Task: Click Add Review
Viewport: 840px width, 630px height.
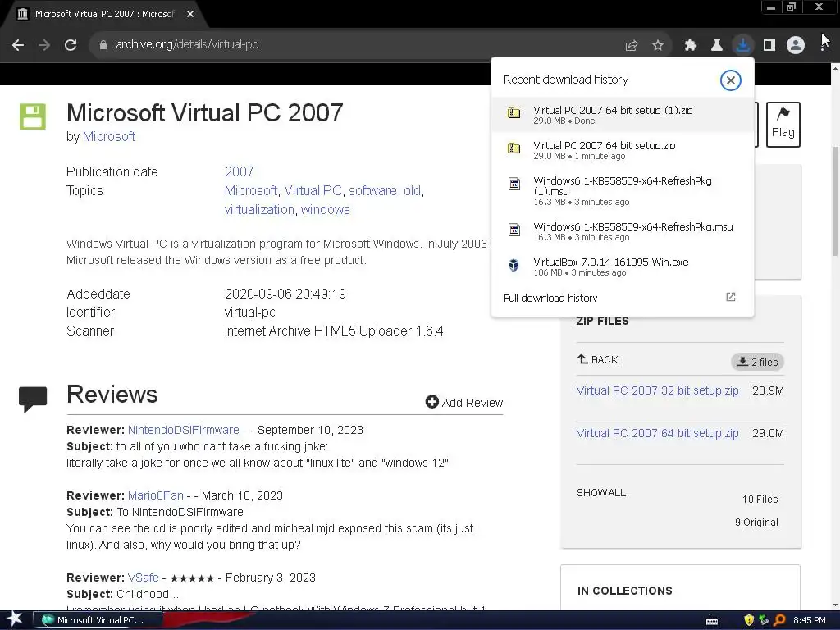Action: (464, 402)
